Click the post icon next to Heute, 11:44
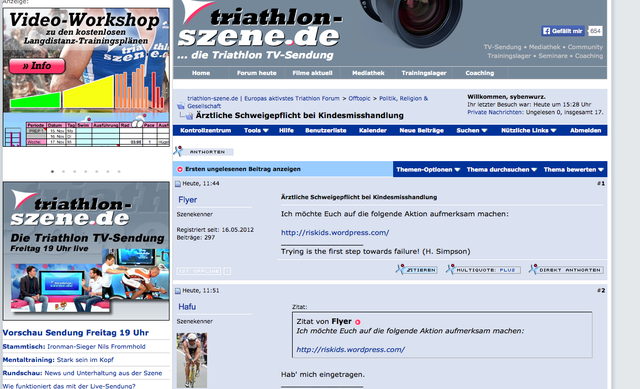Screen dimensions: 640x389 (178, 184)
